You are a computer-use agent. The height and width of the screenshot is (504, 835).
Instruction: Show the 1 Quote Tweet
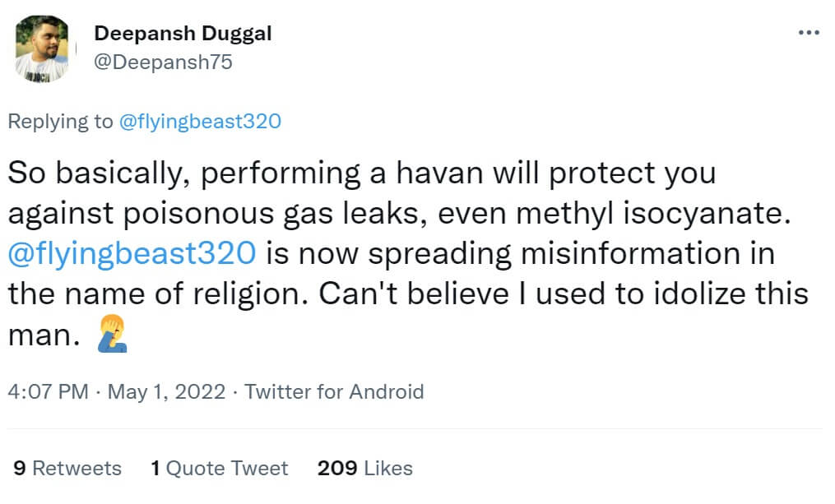[219, 469]
